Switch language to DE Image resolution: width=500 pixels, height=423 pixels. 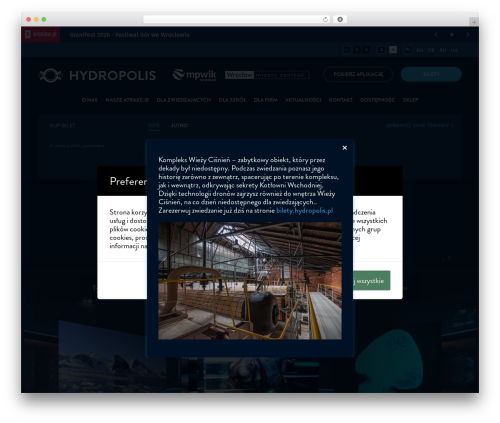tap(431, 50)
